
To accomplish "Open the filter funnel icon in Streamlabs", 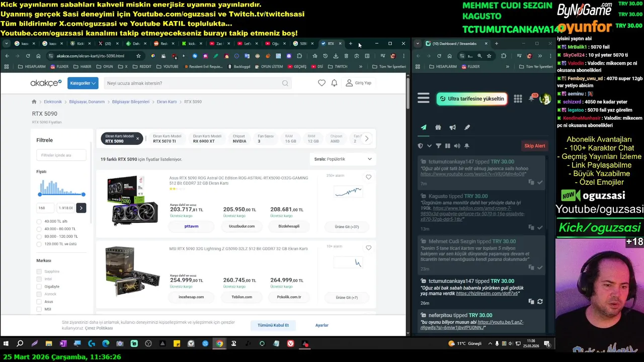I will click(x=438, y=146).
